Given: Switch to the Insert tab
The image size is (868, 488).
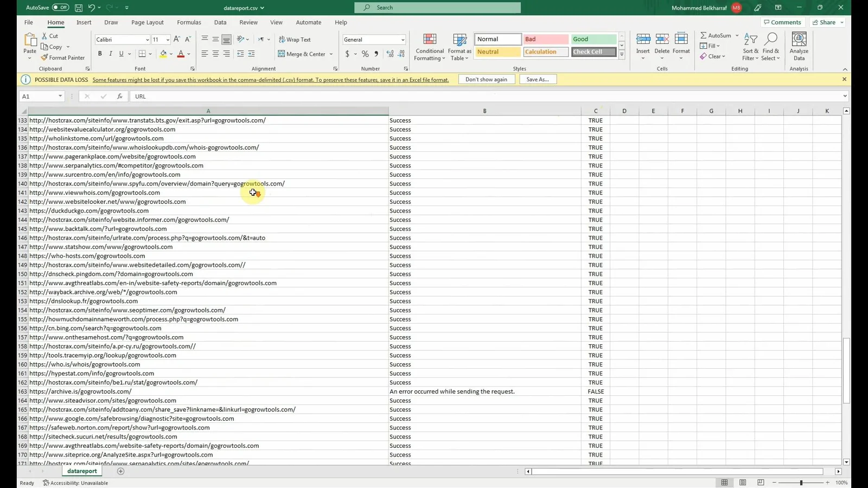Looking at the screenshot, I should tap(84, 22).
